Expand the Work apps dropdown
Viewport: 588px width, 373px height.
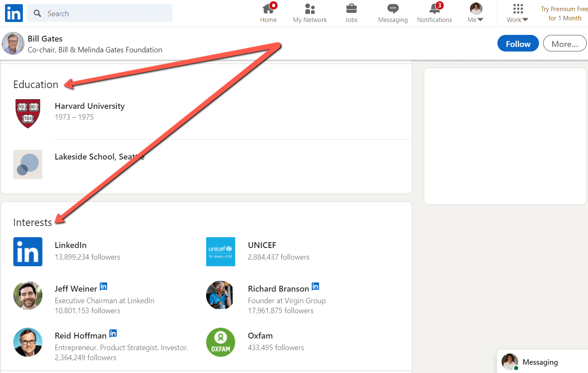(517, 13)
